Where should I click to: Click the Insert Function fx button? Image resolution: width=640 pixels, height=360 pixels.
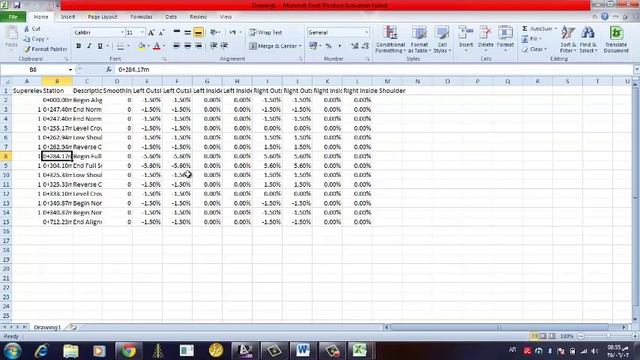pos(109,70)
